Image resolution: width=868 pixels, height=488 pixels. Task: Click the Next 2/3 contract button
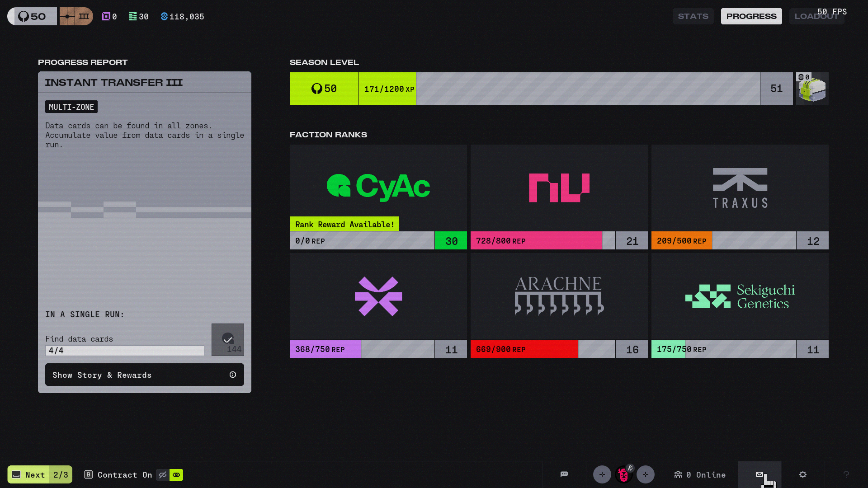(40, 474)
